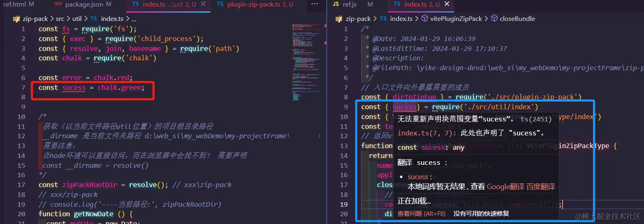Screen dimensions: 644x224
Task: Click the vitePluginZipPack symbol icon in breadcrumb
Action: pyautogui.click(x=425, y=18)
